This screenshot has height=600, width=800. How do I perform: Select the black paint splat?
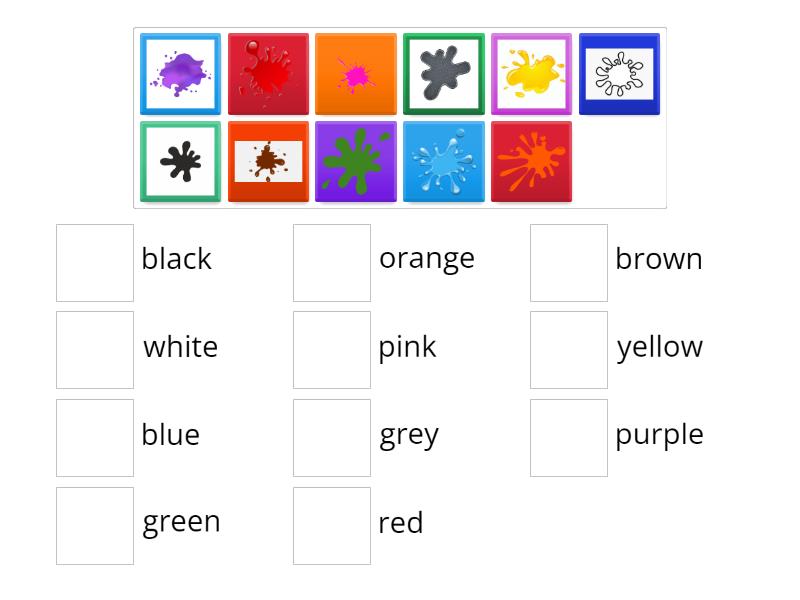[180, 160]
